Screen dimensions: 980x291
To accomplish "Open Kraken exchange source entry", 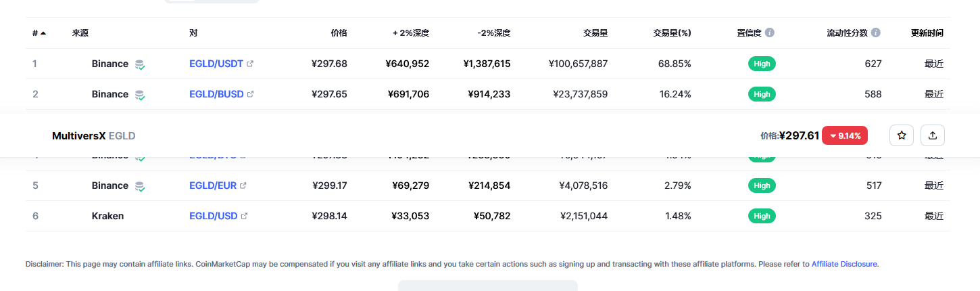I will (107, 216).
